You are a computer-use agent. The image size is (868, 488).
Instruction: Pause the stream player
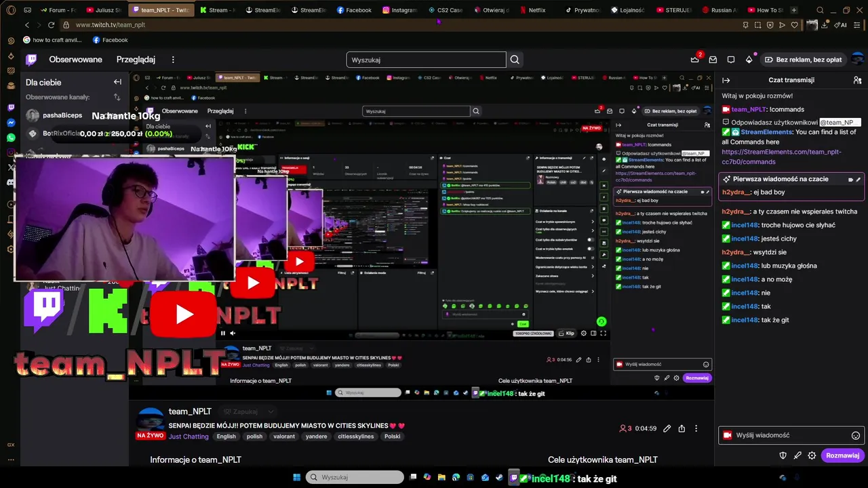[x=222, y=333]
